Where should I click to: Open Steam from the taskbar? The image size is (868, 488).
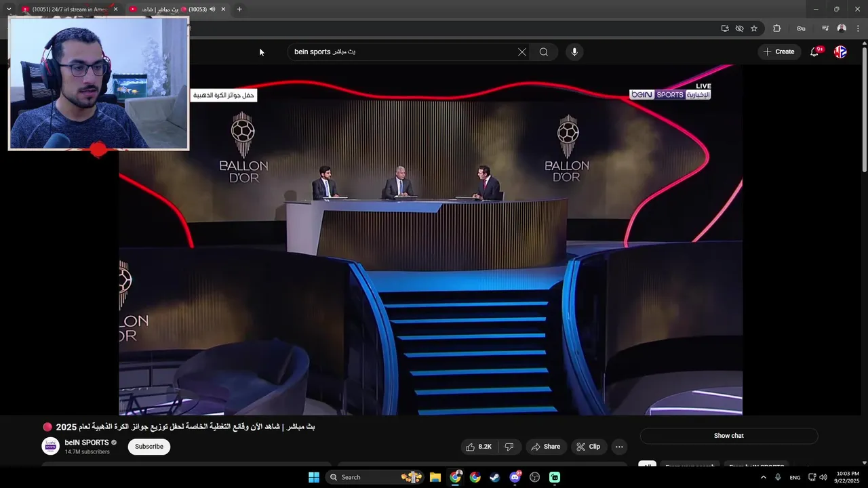tap(495, 477)
